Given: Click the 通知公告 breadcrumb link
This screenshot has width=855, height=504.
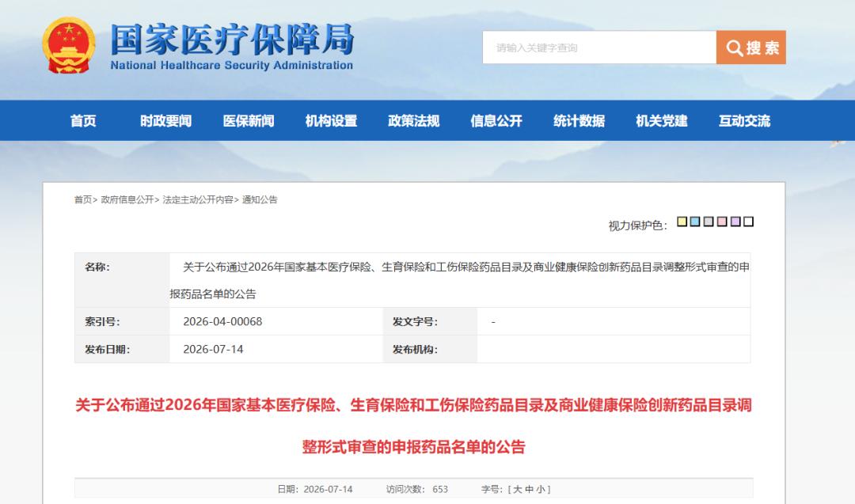Looking at the screenshot, I should [x=260, y=200].
